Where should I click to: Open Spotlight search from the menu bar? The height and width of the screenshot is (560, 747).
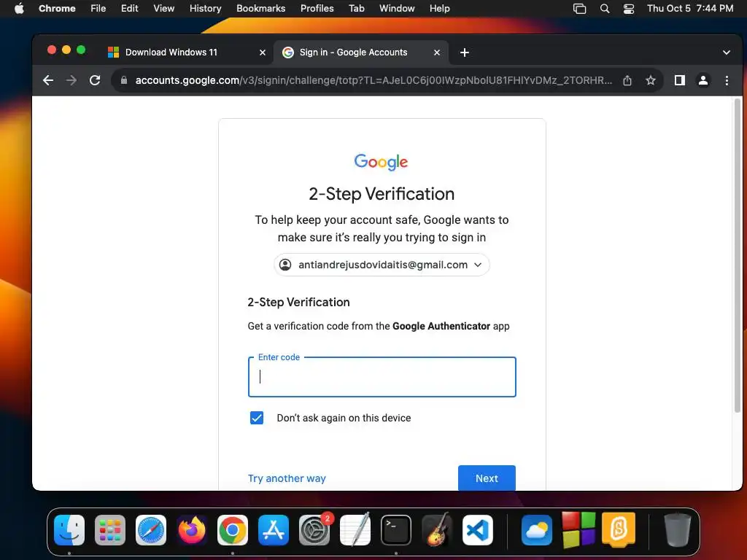tap(605, 8)
